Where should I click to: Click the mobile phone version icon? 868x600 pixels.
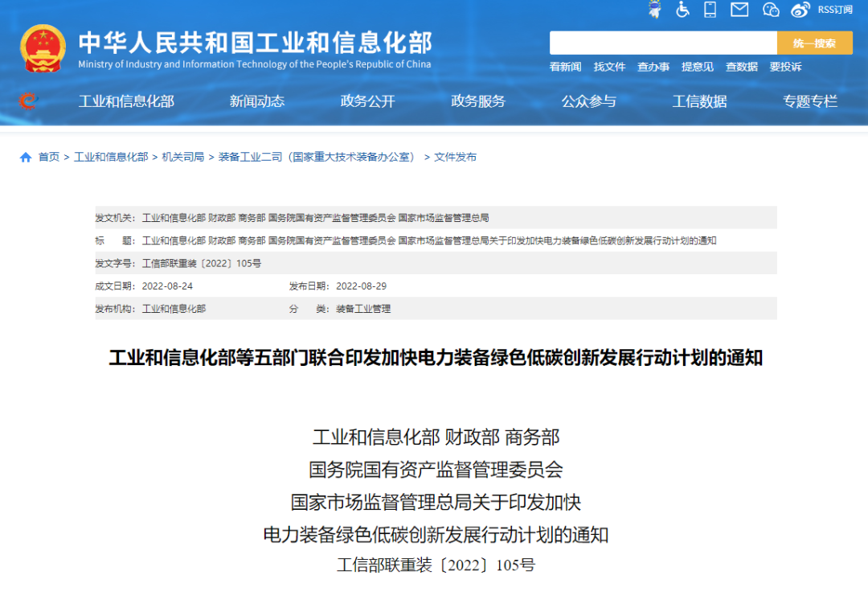[710, 10]
